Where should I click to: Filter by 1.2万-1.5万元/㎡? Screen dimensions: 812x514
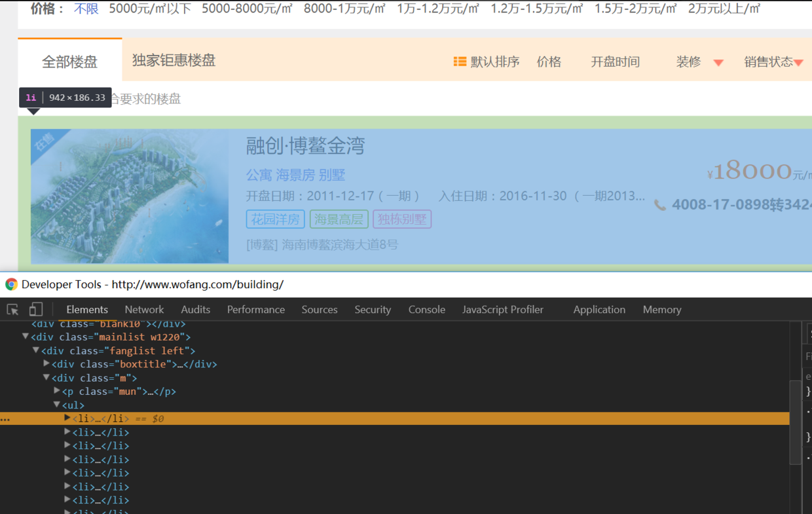click(x=537, y=9)
